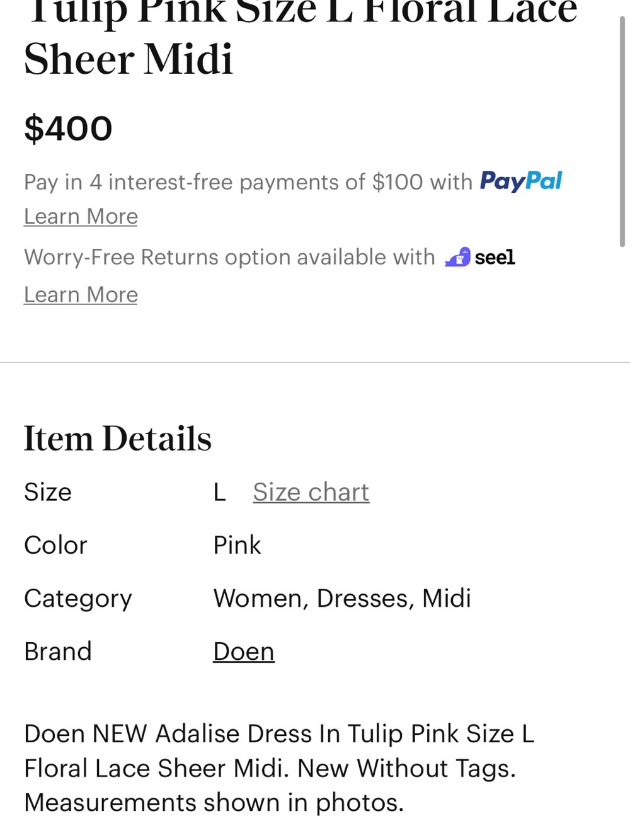Click the color value Pink

[x=237, y=545]
